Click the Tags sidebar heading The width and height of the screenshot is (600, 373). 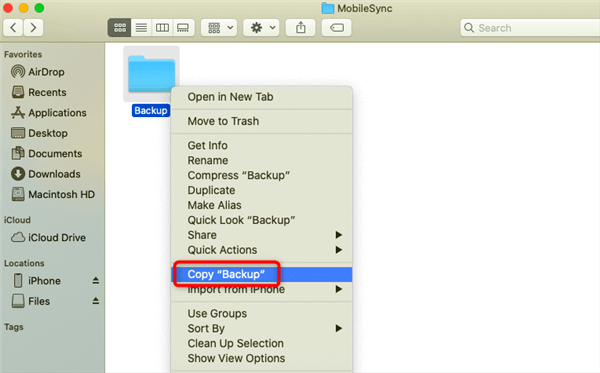[x=14, y=327]
